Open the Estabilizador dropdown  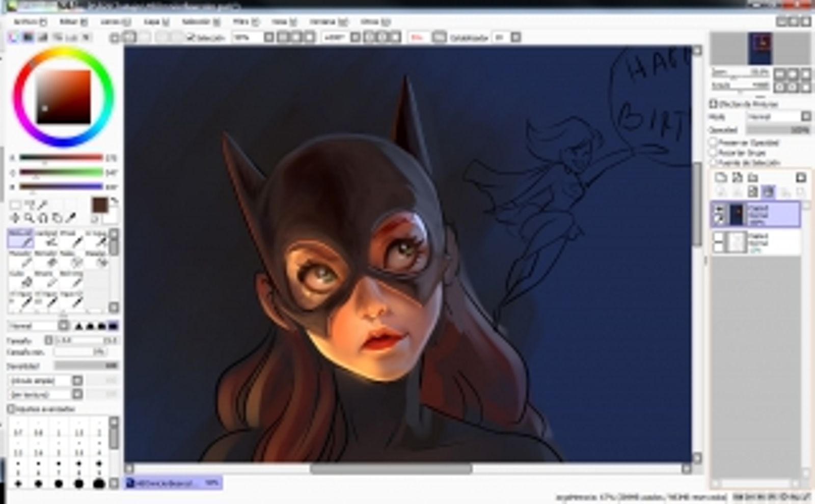pyautogui.click(x=516, y=37)
